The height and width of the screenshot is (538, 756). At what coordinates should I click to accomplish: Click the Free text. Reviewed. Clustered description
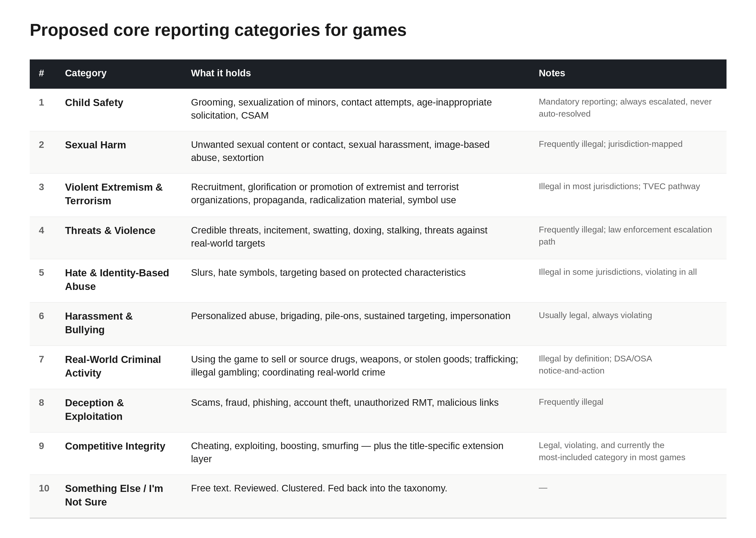point(319,488)
